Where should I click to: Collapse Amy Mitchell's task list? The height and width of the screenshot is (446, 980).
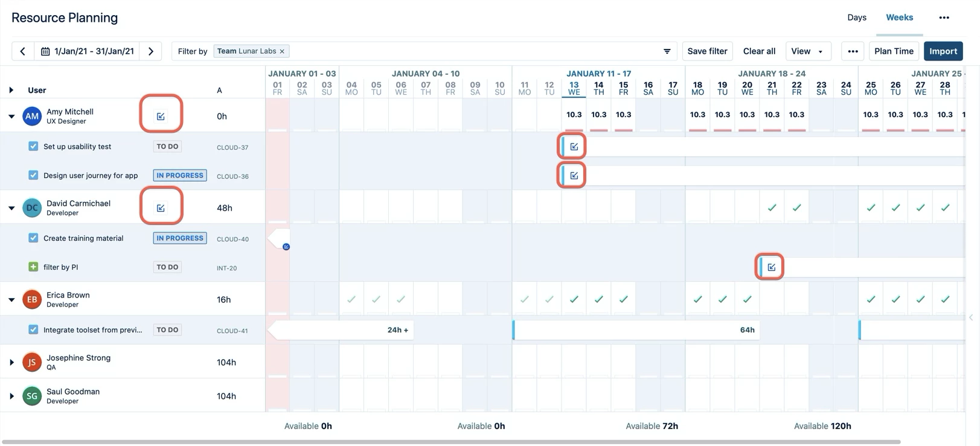[11, 116]
